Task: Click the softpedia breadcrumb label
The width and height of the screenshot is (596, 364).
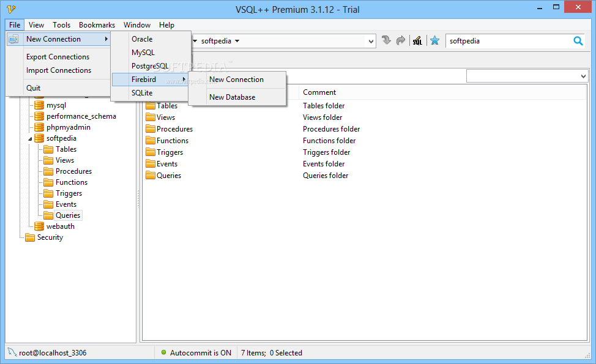Action: pyautogui.click(x=216, y=41)
